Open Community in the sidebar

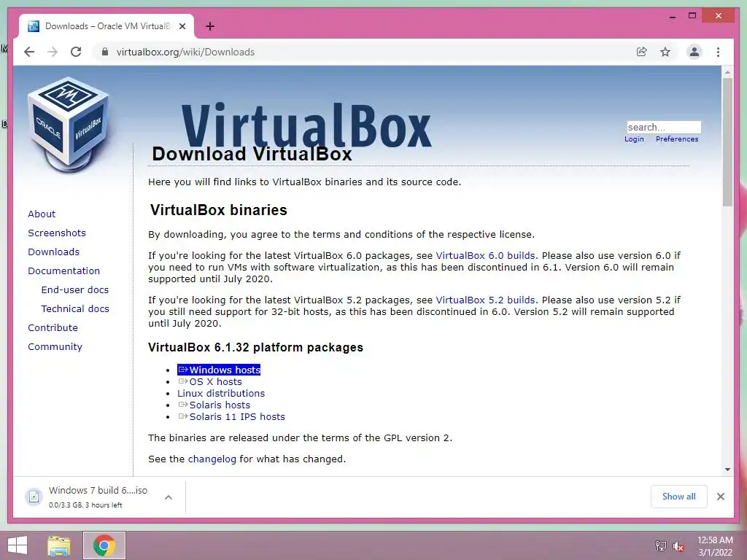[55, 346]
